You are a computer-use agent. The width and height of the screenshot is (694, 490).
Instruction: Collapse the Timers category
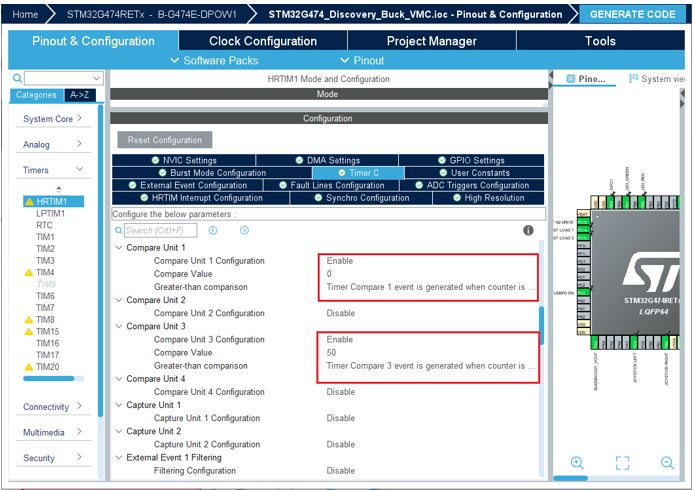click(53, 170)
